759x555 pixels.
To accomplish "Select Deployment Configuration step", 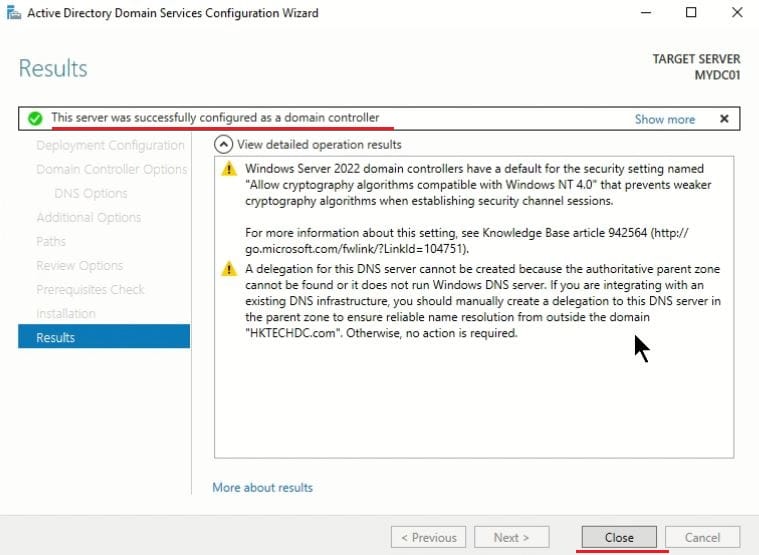I will click(x=110, y=145).
